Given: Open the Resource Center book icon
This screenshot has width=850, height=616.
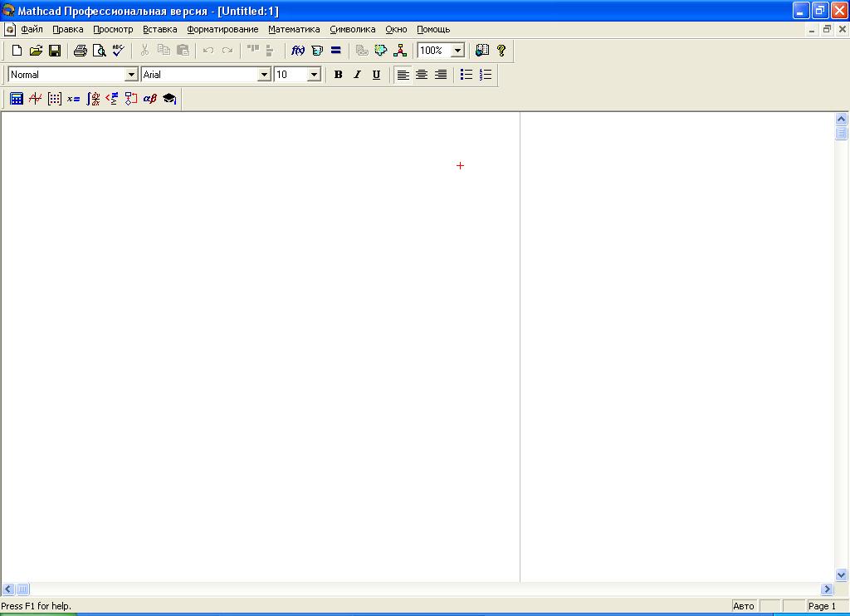Looking at the screenshot, I should pos(482,51).
